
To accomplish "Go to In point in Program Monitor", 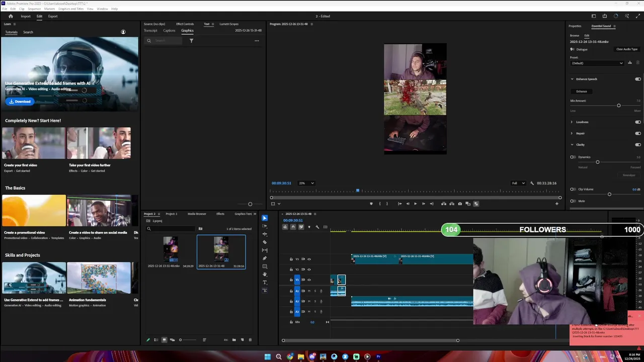I will 399,204.
